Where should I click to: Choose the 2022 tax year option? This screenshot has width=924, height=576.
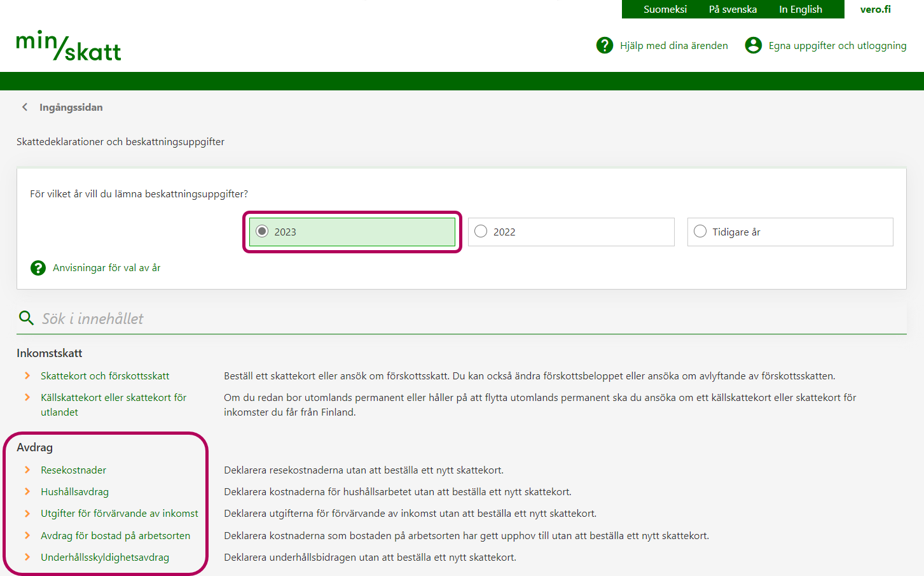click(481, 232)
